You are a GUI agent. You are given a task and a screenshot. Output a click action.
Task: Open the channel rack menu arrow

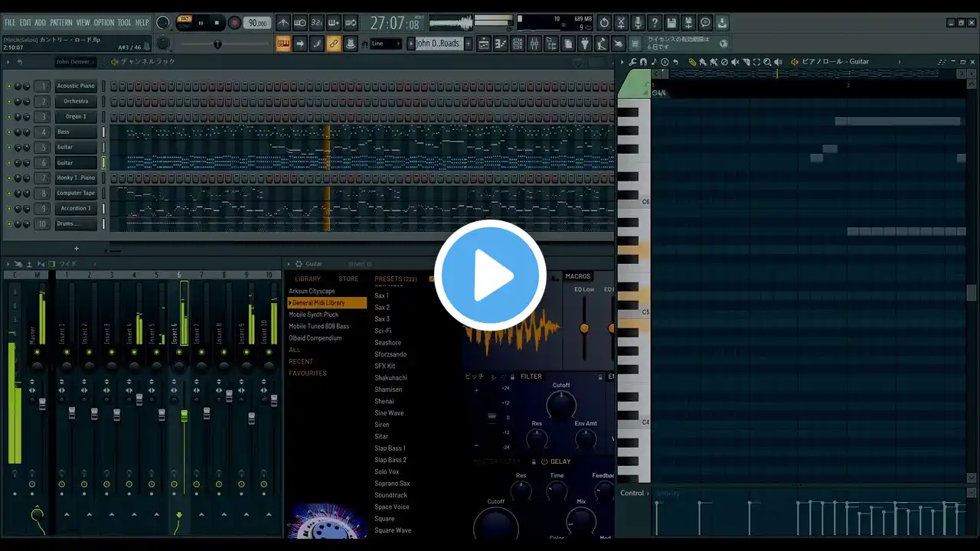click(8, 62)
